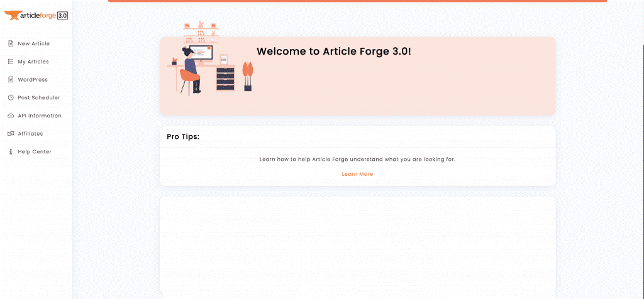Click the API Information cloud icon
644x299 pixels.
(x=11, y=116)
